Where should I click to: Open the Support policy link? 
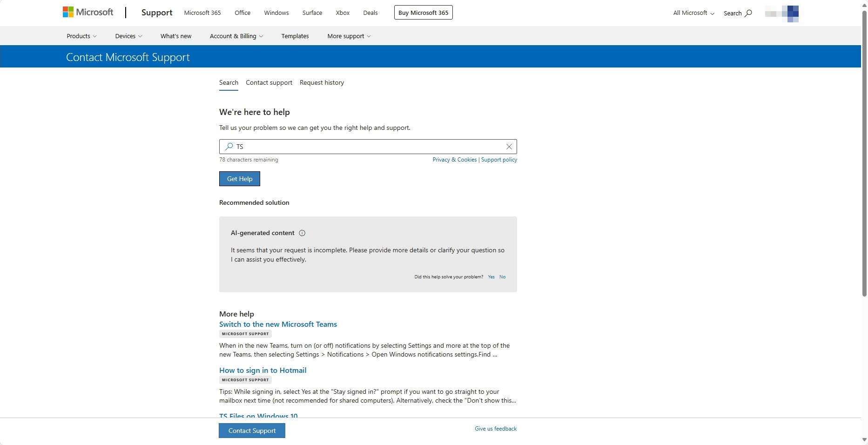pyautogui.click(x=499, y=160)
